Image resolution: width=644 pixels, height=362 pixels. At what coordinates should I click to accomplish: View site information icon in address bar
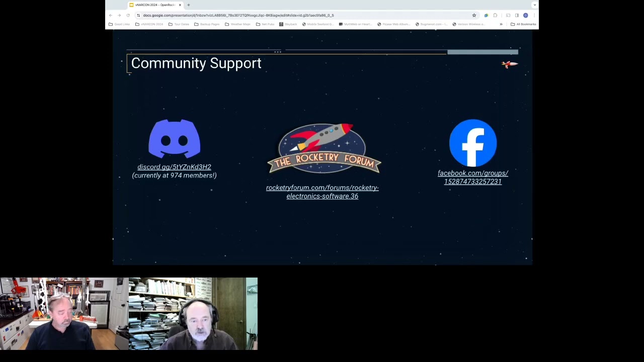click(138, 15)
